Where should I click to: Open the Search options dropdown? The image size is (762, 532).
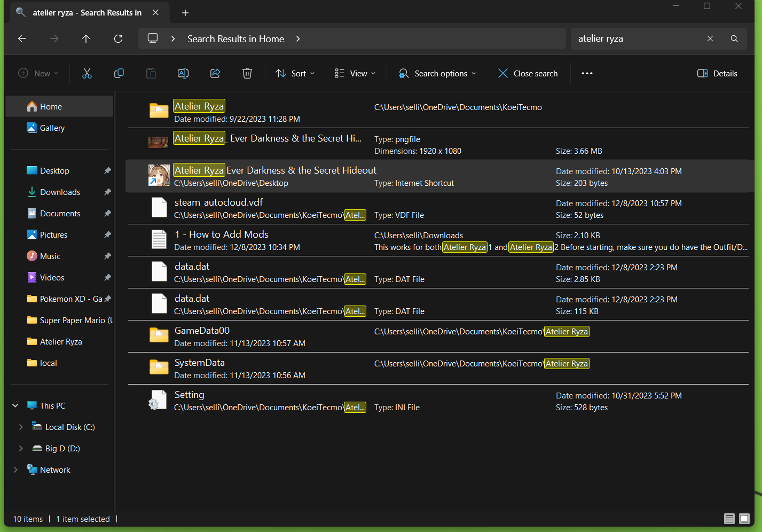(437, 73)
